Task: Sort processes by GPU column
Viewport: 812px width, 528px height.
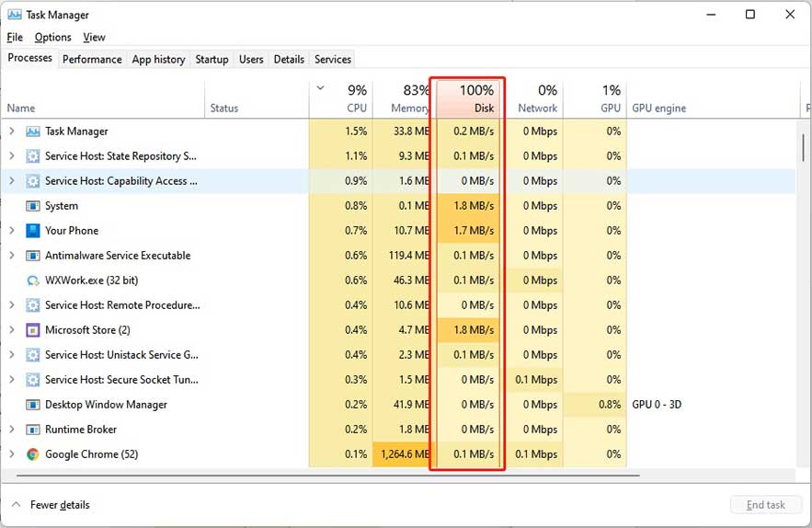Action: click(595, 99)
